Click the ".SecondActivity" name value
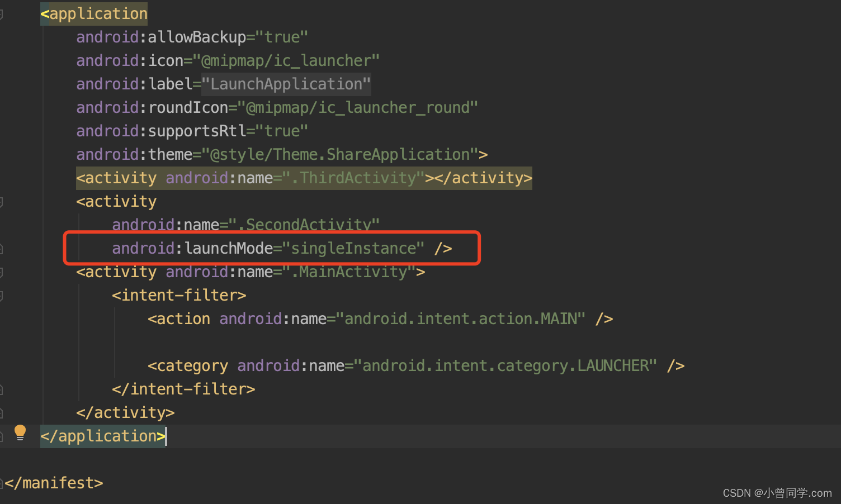Screen dimensions: 841x504 click(x=304, y=225)
